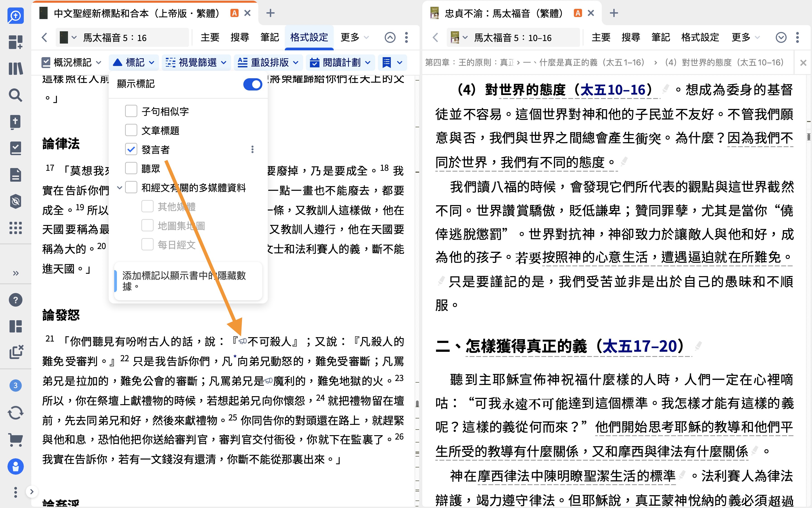Open the 概況標記 dropdown
The width and height of the screenshot is (812, 508).
71,63
